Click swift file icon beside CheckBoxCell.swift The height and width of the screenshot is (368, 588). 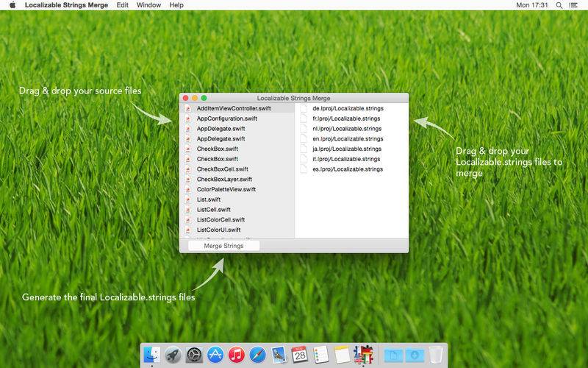point(188,169)
